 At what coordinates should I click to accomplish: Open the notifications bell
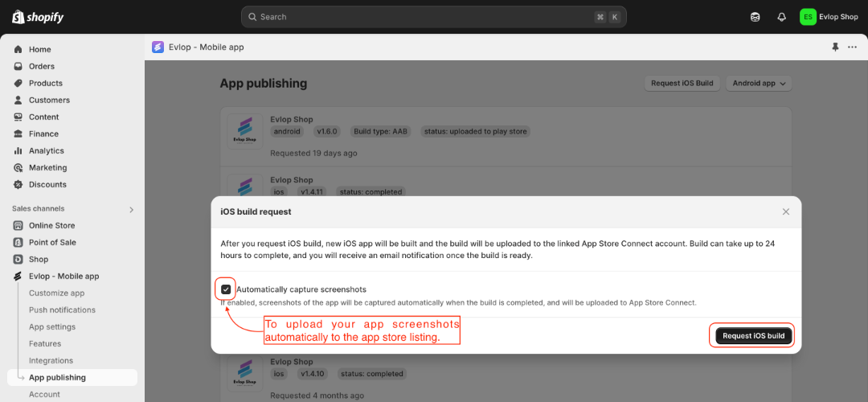(782, 17)
